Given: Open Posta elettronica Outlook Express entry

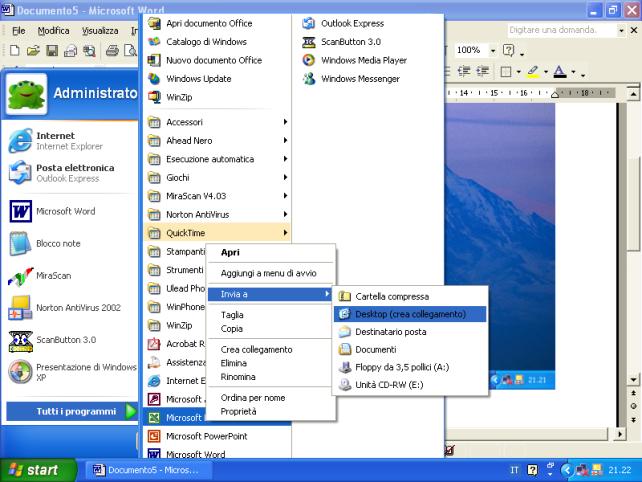Looking at the screenshot, I should [x=70, y=172].
